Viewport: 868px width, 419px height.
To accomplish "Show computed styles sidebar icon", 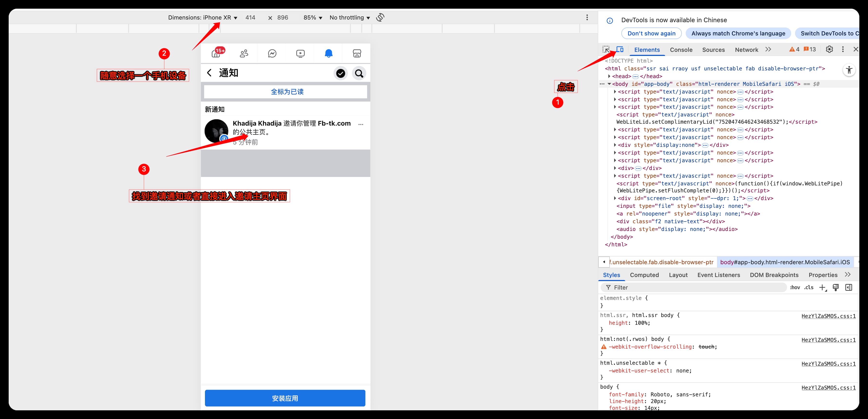I will 849,287.
